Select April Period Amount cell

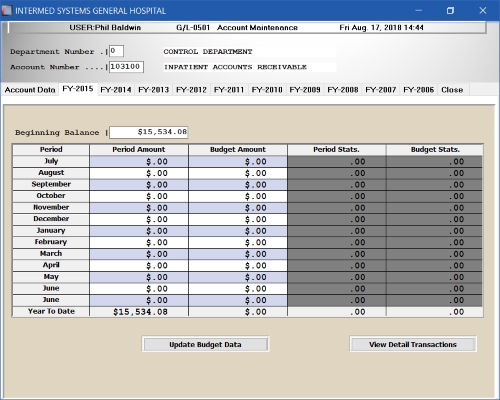coord(139,266)
